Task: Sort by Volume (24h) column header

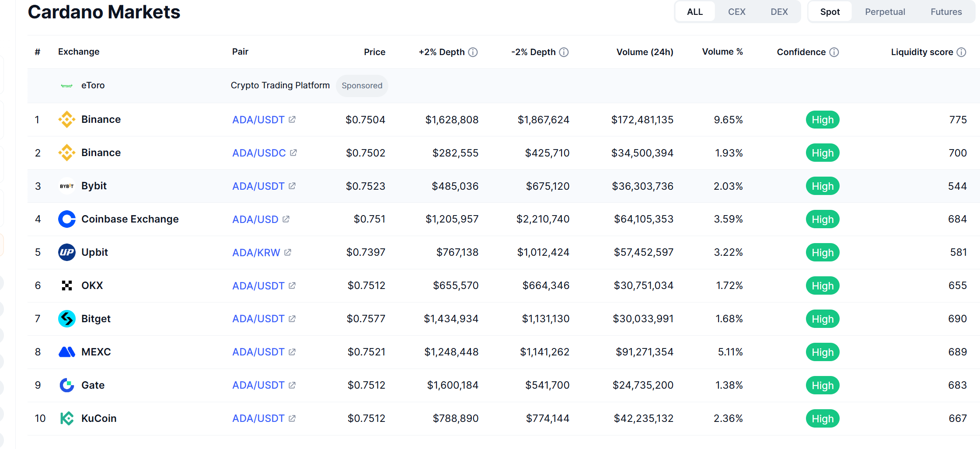Action: pyautogui.click(x=645, y=52)
